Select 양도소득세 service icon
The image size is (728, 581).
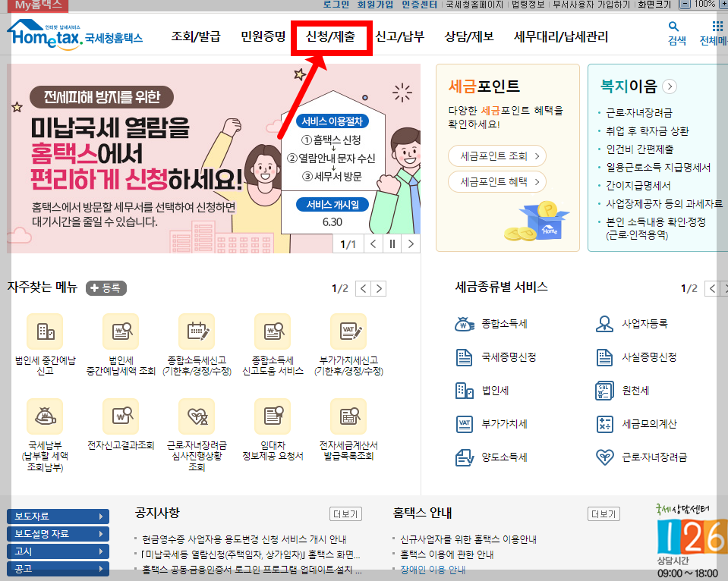click(465, 457)
